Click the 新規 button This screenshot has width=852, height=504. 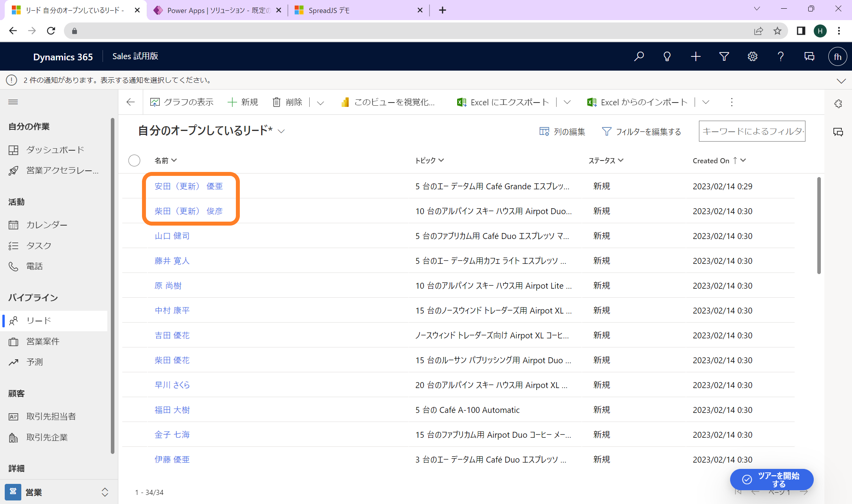(x=243, y=102)
